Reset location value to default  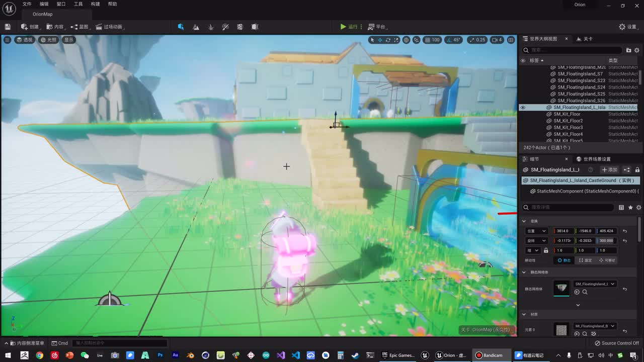(x=625, y=231)
